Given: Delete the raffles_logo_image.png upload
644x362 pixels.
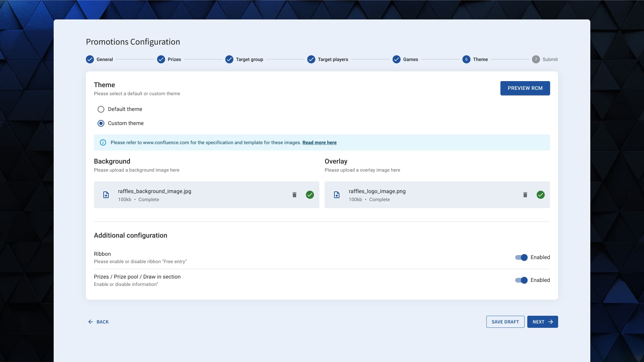Looking at the screenshot, I should pyautogui.click(x=525, y=195).
